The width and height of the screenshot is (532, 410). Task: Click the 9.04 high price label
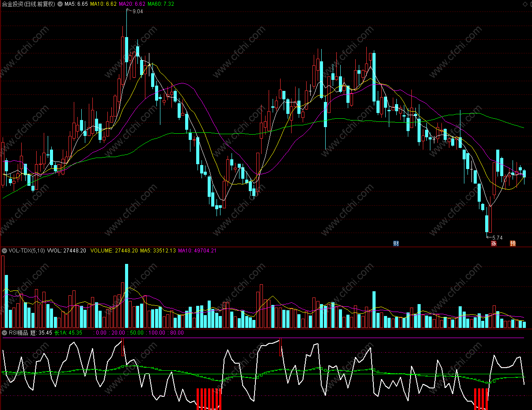tap(138, 12)
